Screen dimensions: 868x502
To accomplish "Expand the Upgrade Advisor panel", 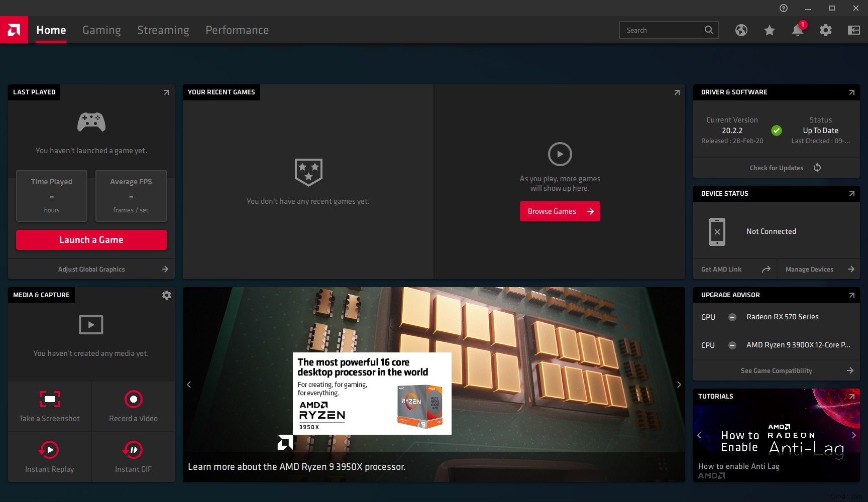I will click(x=852, y=295).
